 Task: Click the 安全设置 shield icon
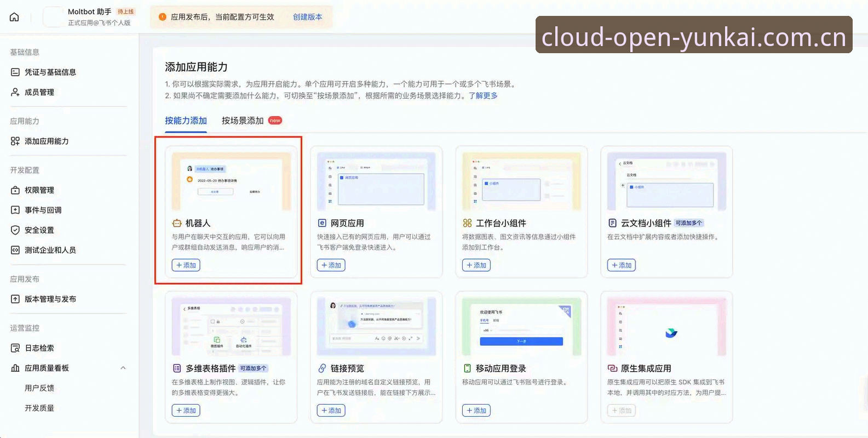click(x=15, y=230)
